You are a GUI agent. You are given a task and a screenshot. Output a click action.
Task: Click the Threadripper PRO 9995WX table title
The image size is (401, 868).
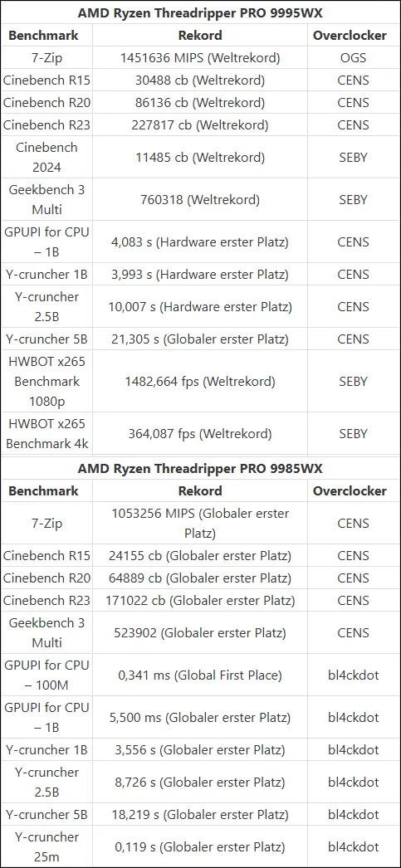pyautogui.click(x=200, y=12)
